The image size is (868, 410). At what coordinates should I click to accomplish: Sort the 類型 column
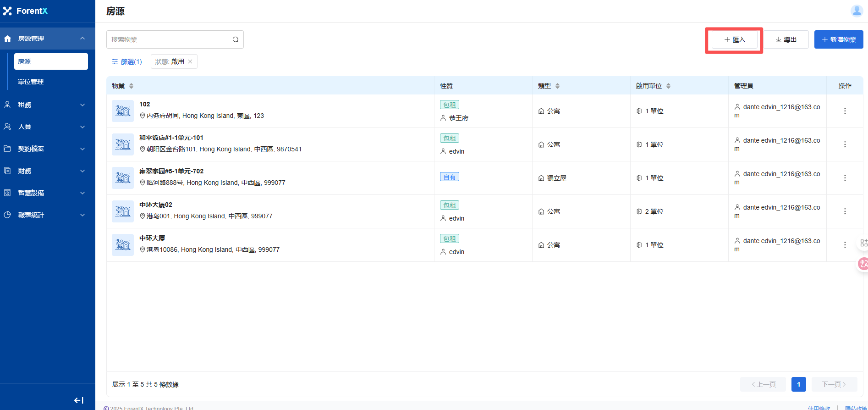(x=557, y=86)
